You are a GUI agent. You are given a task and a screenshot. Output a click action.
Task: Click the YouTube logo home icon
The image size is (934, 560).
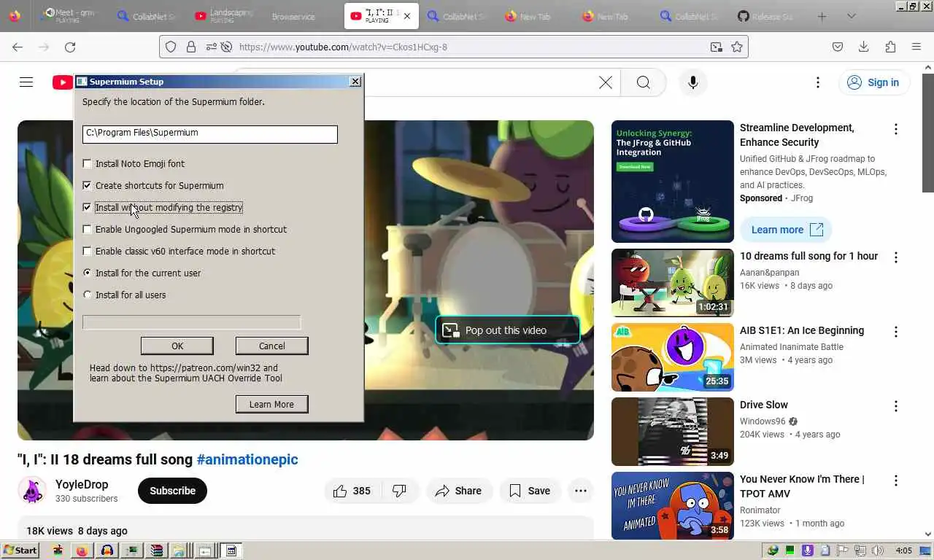(62, 82)
